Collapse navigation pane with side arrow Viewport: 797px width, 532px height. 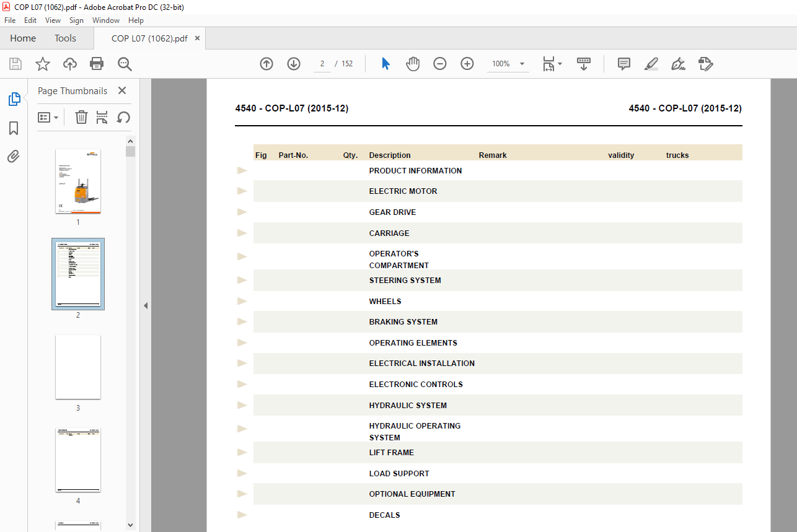[146, 305]
